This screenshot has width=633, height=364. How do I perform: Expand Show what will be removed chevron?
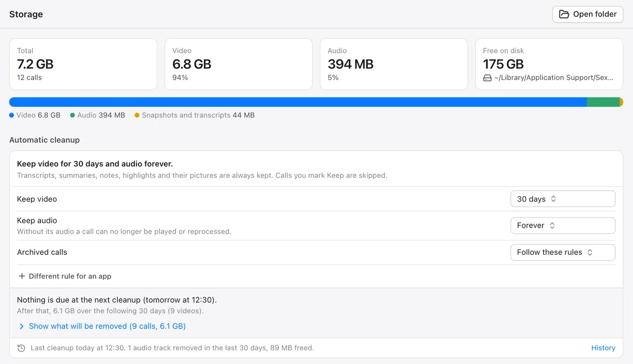coord(21,326)
